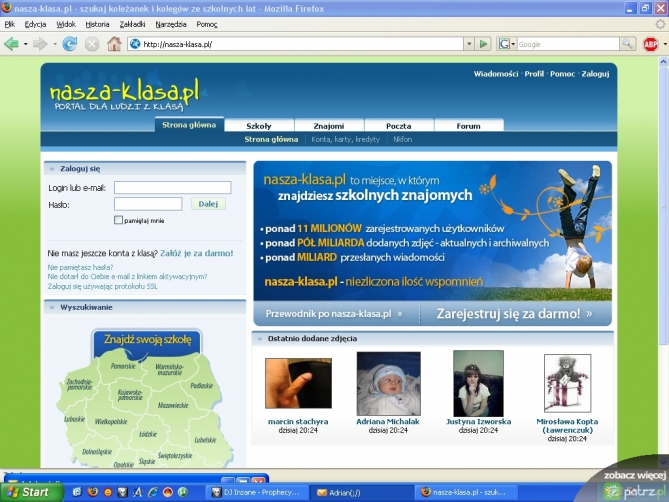This screenshot has height=502, width=669.
Task: Click the Stop loading icon
Action: pyautogui.click(x=92, y=44)
